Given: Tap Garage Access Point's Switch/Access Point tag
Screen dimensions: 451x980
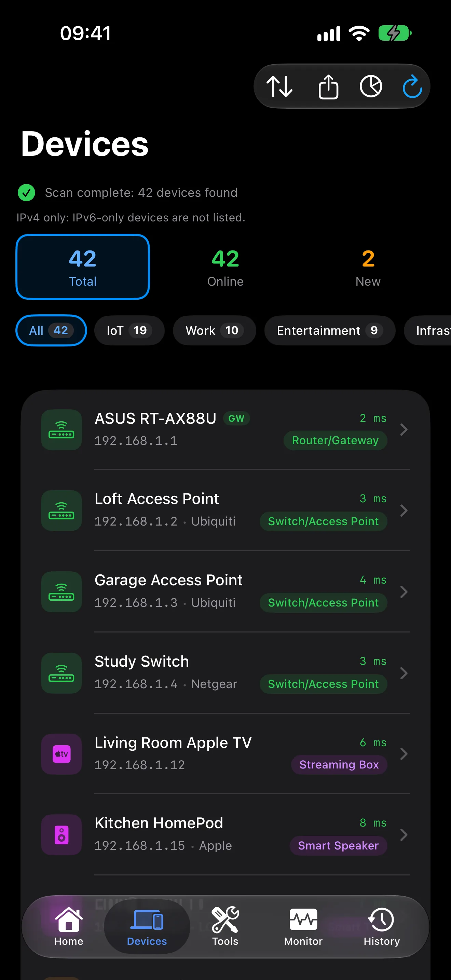Looking at the screenshot, I should [x=323, y=603].
